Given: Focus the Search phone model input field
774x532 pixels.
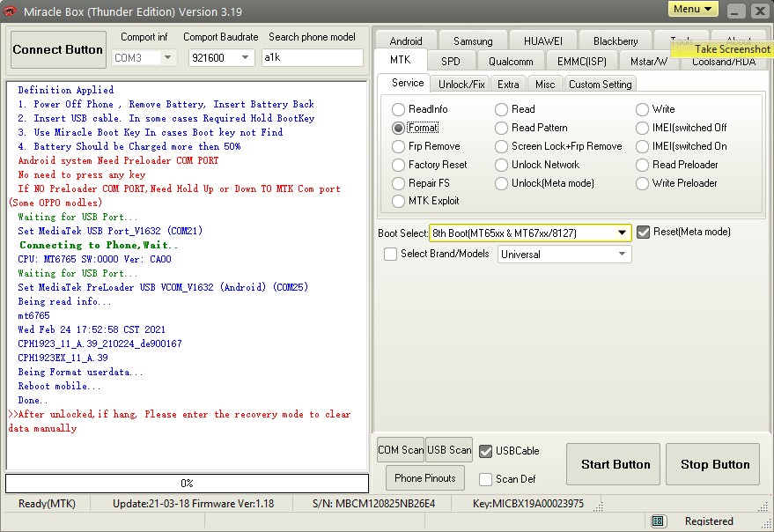Looking at the screenshot, I should point(313,58).
